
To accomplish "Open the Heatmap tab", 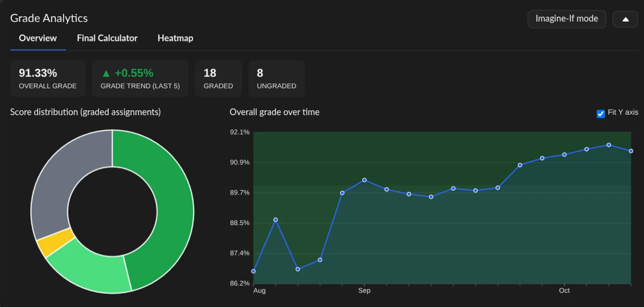I will coord(175,38).
